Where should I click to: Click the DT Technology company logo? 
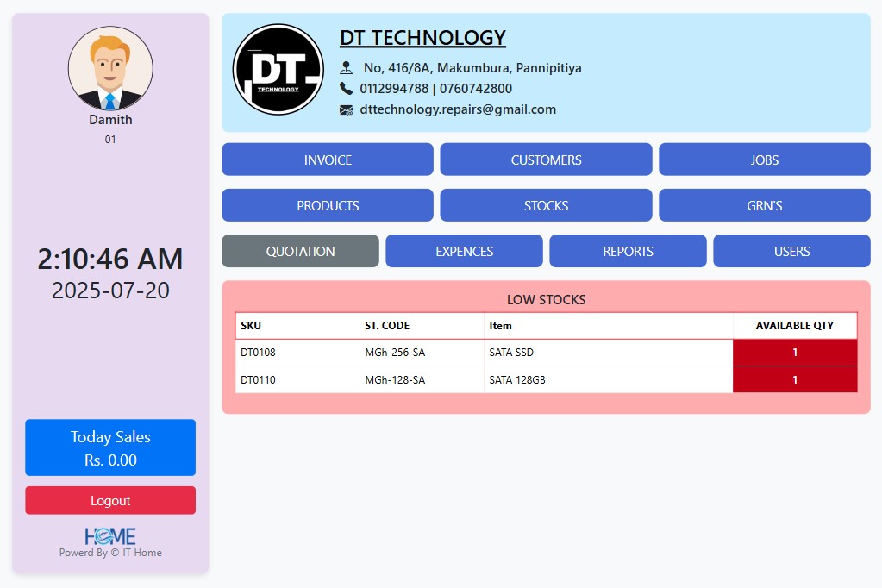coord(278,70)
